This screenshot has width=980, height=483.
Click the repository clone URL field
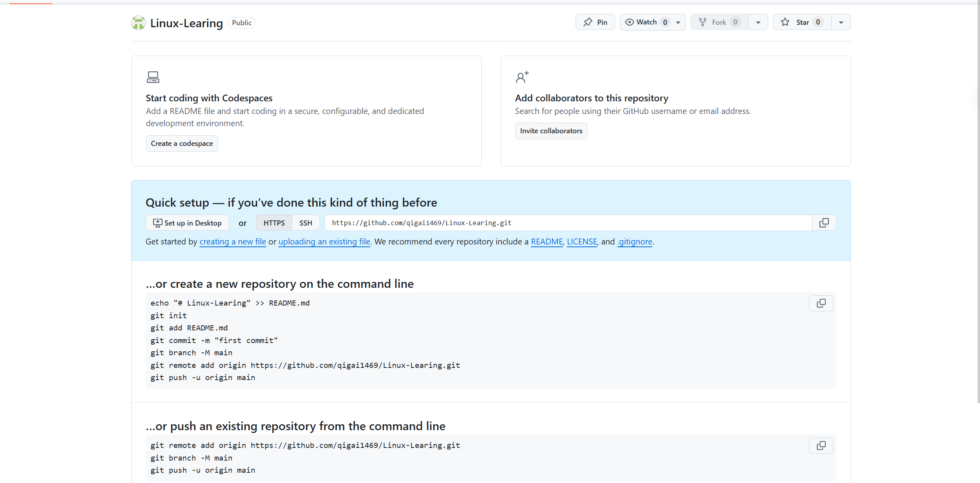568,223
